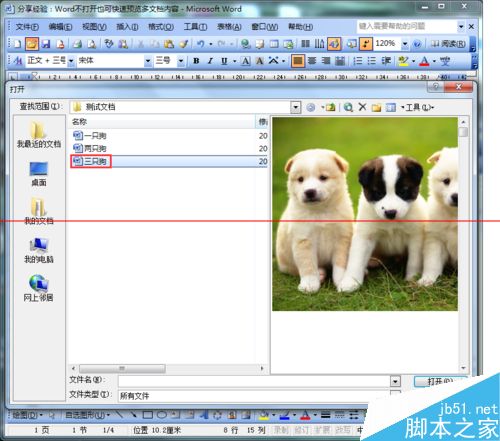Open the 自选图形(U) dropdown
The image size is (500, 441).
[87, 415]
